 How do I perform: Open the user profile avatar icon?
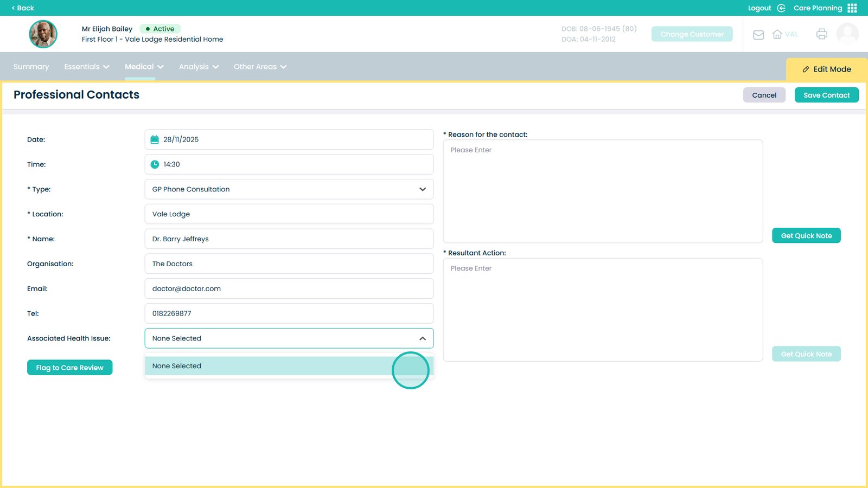(847, 34)
